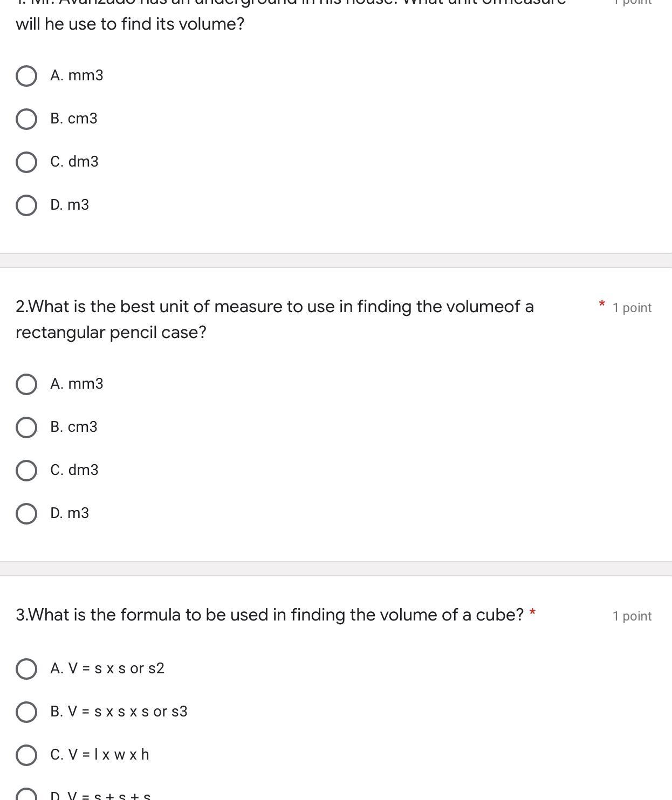Select the partially visible 'D. V = s + s + s' option
The height and width of the screenshot is (800, 672).
pos(26,795)
